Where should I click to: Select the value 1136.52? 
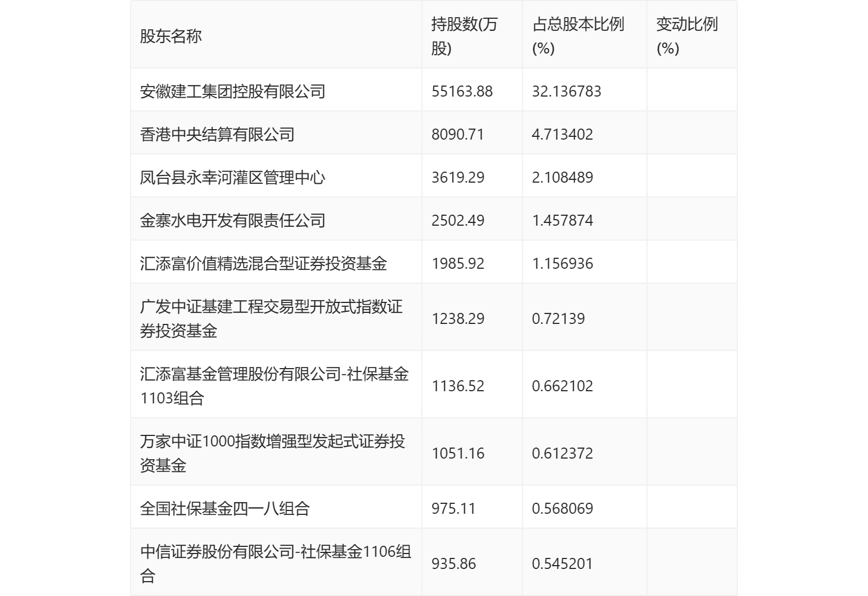click(x=458, y=386)
